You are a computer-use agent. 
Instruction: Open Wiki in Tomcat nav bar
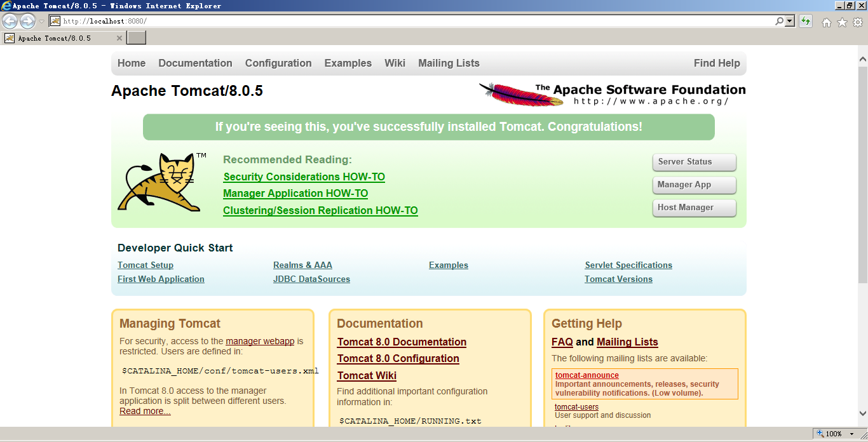395,63
